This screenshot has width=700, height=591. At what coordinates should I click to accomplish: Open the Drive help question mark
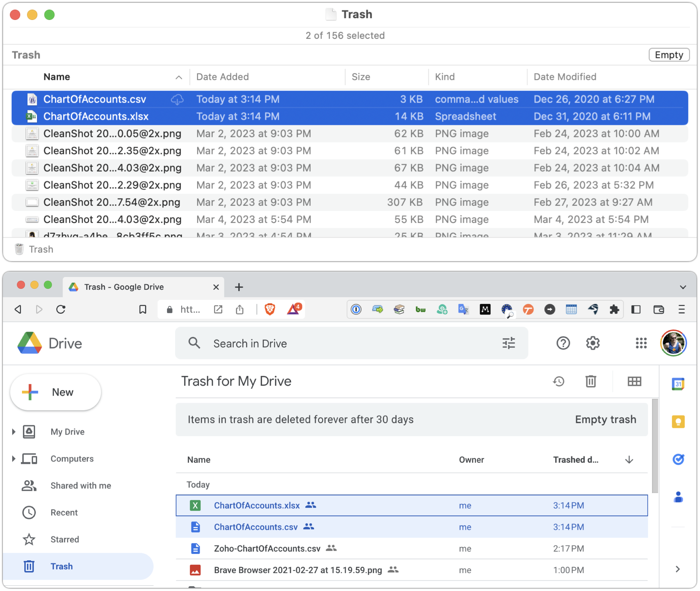coord(563,343)
